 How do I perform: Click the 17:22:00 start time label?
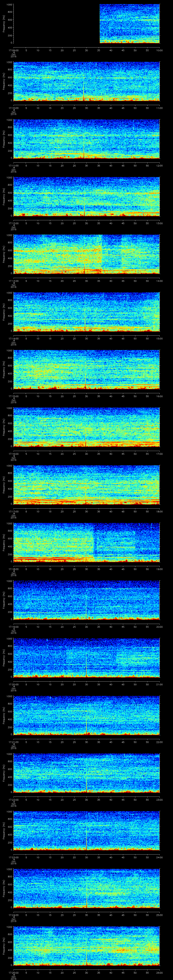point(14,799)
